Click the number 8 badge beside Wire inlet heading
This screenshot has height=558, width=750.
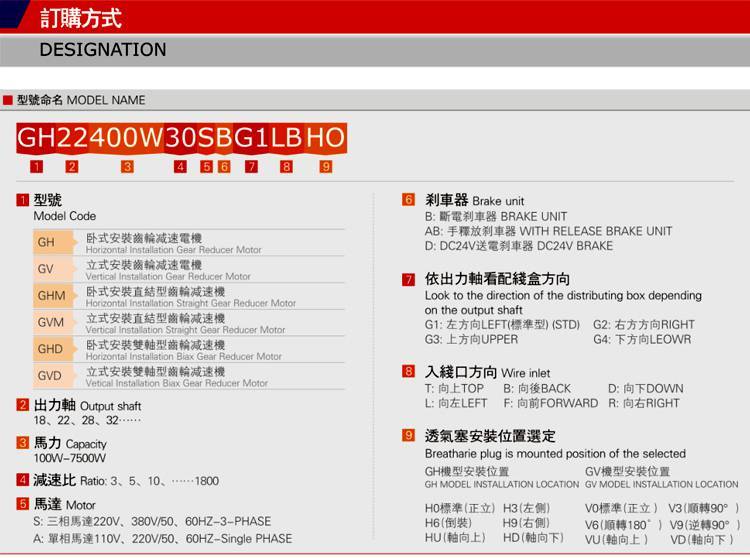click(408, 372)
